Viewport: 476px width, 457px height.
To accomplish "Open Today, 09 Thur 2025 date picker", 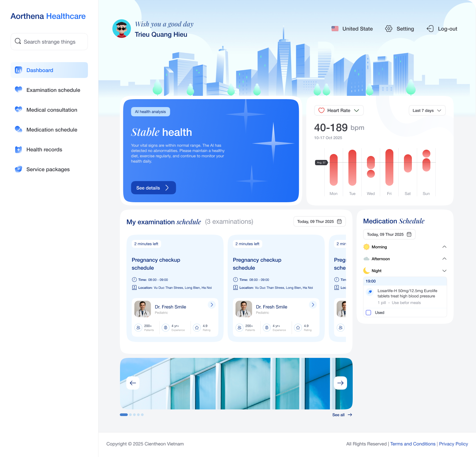I will 319,221.
